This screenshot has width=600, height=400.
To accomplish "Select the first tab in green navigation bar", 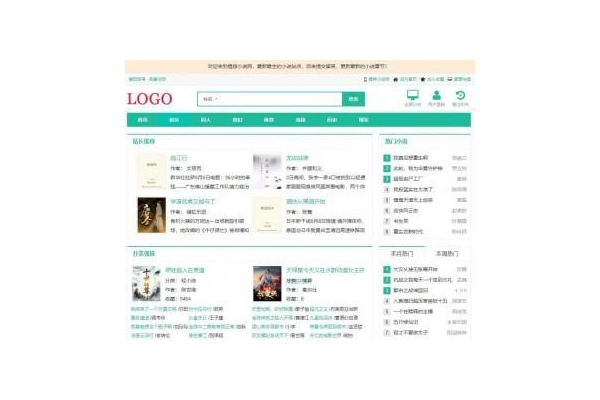I will point(141,120).
